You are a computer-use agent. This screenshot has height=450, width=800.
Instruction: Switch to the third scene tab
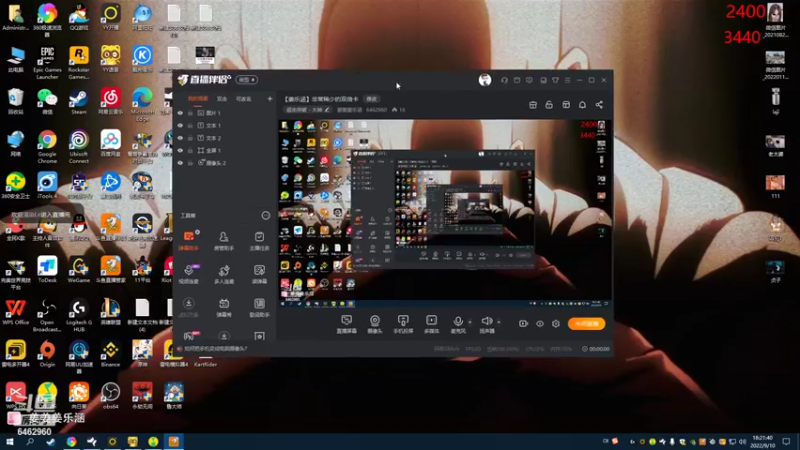tap(244, 99)
